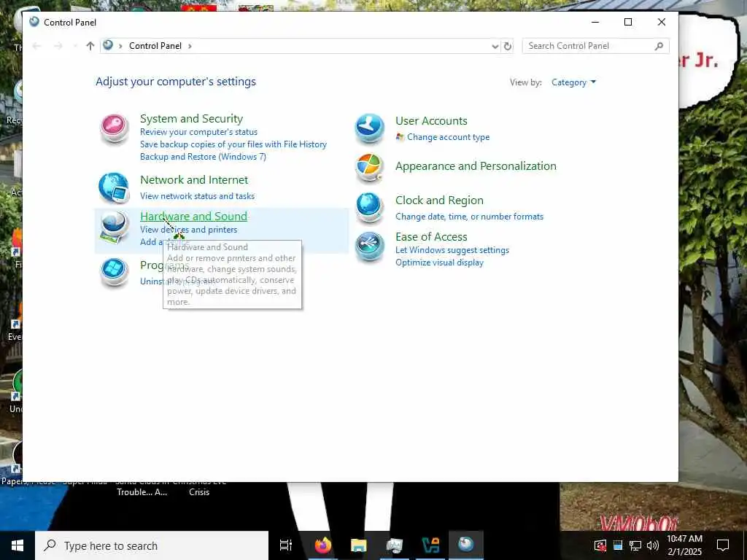Click the Clock and Region globe icon

pyautogui.click(x=370, y=208)
